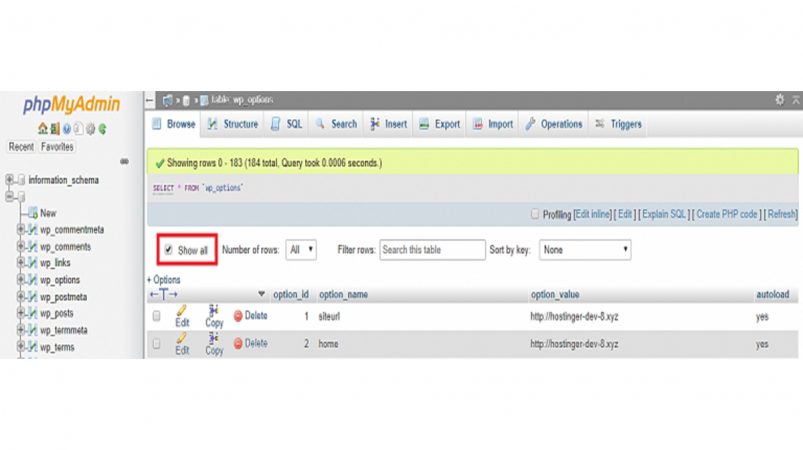
Task: Expand the wp_options tree node
Action: 21,280
